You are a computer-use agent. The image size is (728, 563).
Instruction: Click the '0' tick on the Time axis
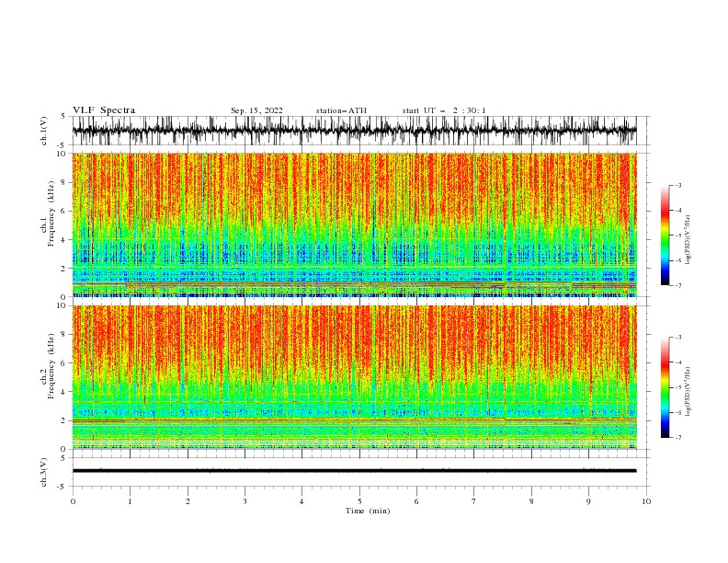click(x=73, y=501)
